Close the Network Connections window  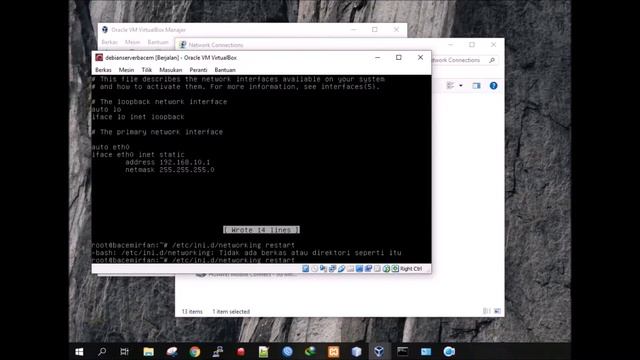coord(493,44)
